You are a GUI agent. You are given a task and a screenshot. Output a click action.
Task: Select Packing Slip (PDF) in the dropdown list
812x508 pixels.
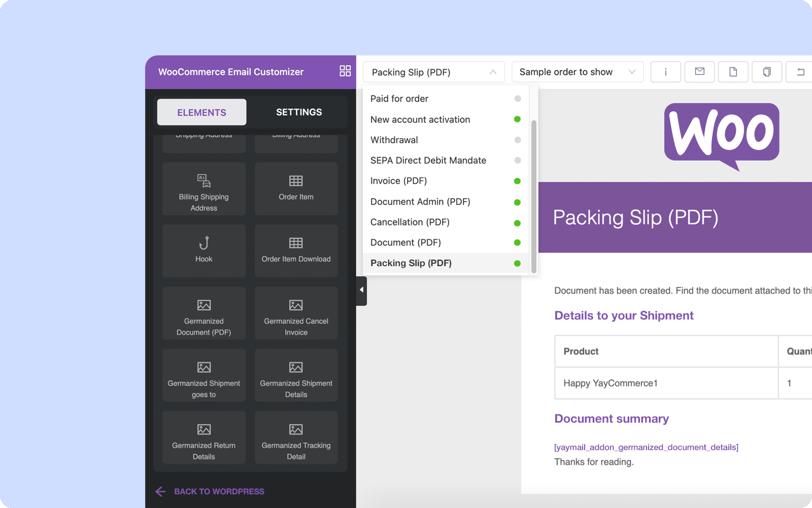tap(446, 263)
